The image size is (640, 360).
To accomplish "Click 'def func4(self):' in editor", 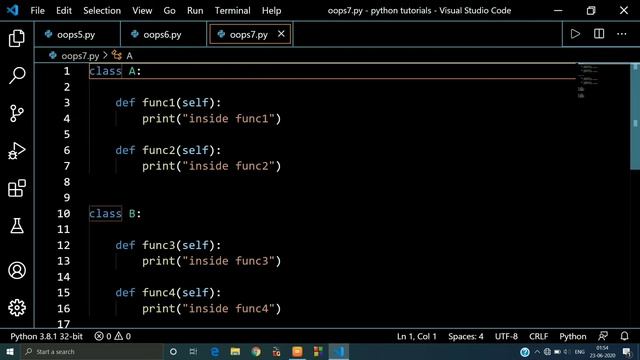I will point(168,293).
